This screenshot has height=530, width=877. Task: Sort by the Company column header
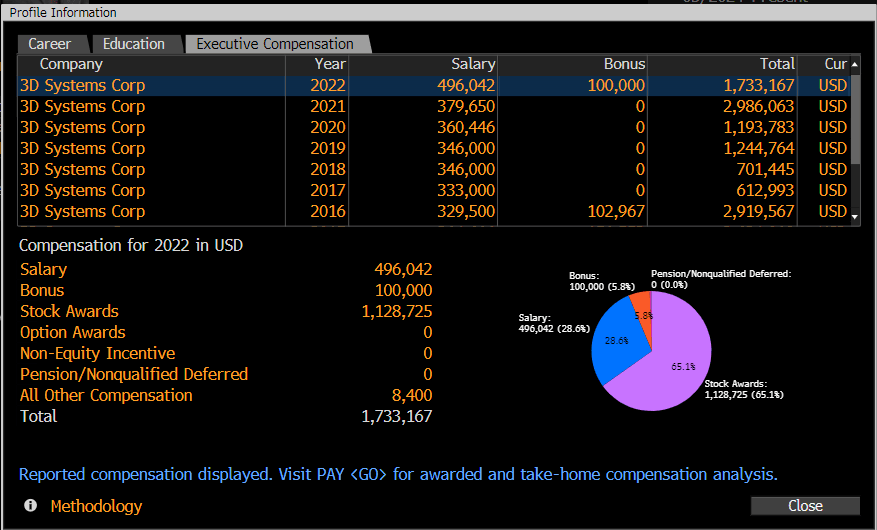pos(152,65)
